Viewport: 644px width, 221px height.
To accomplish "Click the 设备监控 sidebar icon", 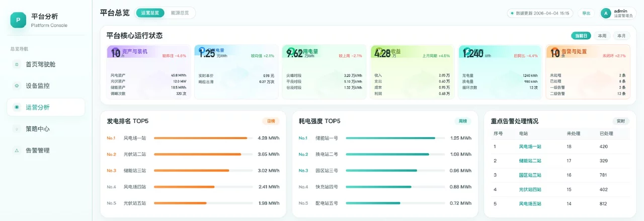I will click(x=17, y=86).
